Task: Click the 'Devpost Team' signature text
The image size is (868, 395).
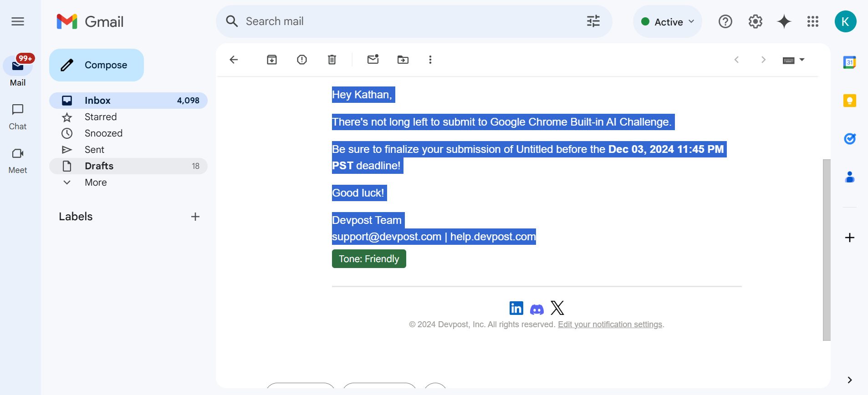Action: [367, 220]
